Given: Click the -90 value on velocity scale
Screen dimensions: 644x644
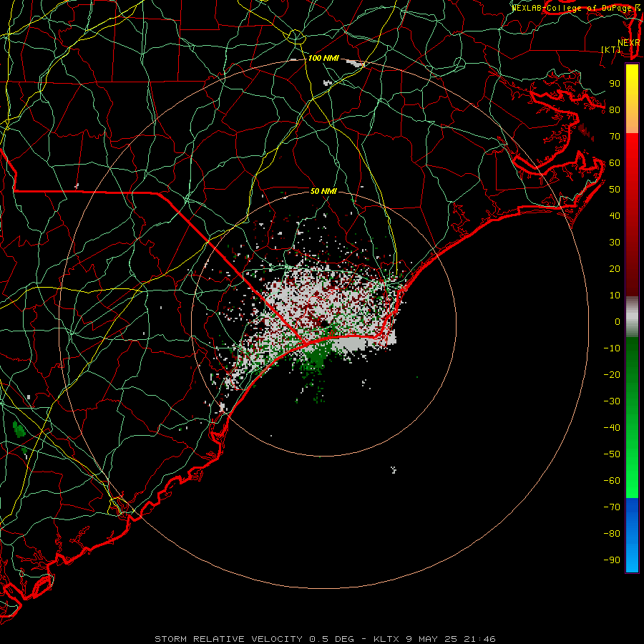Looking at the screenshot, I should tap(612, 560).
